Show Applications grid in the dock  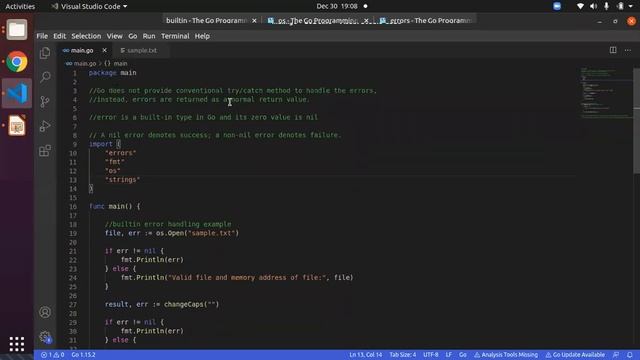[17, 344]
